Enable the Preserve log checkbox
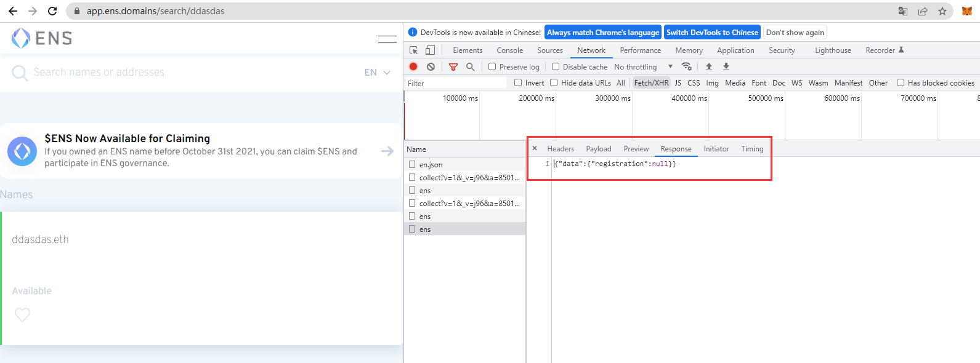Image resolution: width=980 pixels, height=363 pixels. coord(492,66)
